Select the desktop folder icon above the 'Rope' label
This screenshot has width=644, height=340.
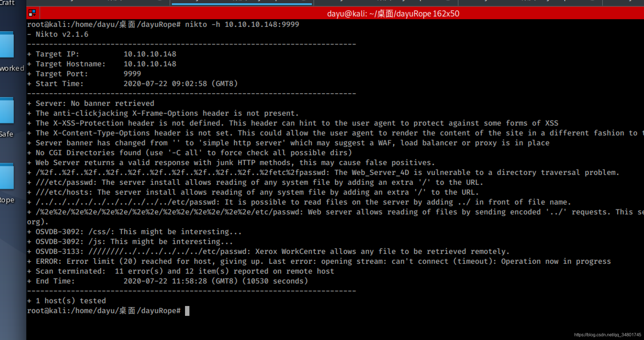click(x=7, y=176)
